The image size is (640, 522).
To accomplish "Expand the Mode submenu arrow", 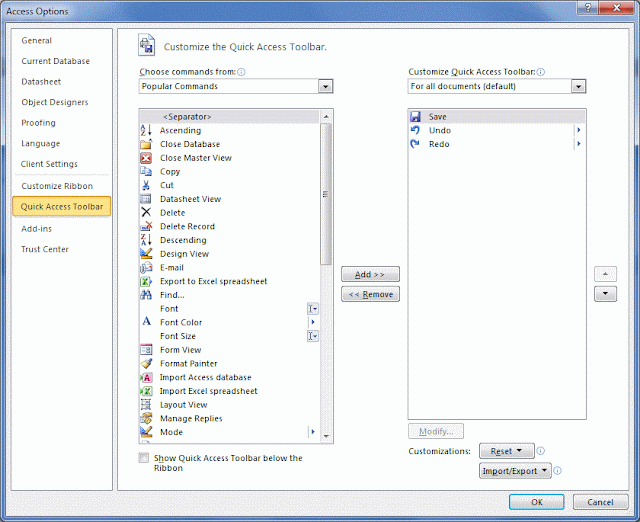I will [313, 432].
